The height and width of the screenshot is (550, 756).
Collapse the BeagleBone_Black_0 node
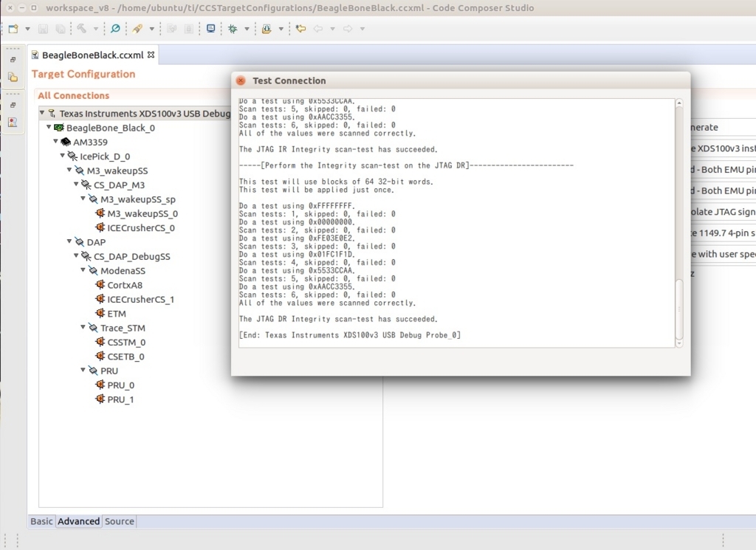coord(49,127)
